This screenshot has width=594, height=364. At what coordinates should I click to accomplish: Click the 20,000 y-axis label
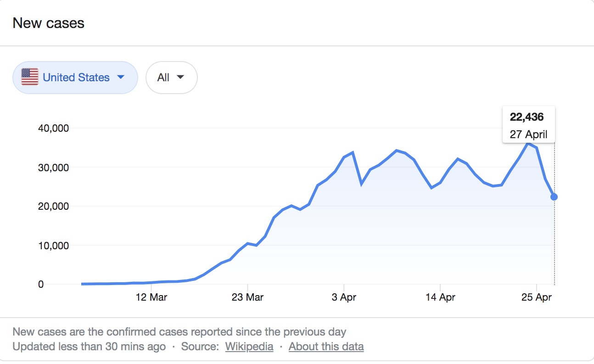(53, 207)
